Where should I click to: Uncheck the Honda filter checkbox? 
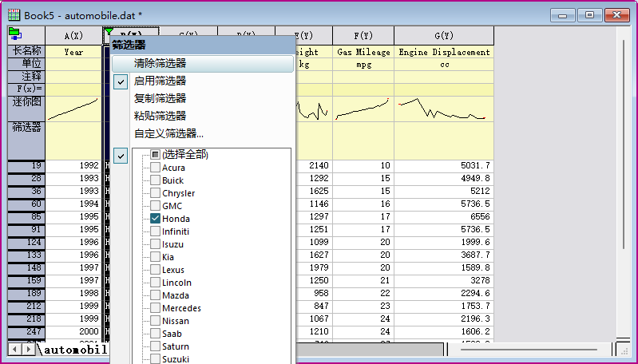pyautogui.click(x=155, y=219)
